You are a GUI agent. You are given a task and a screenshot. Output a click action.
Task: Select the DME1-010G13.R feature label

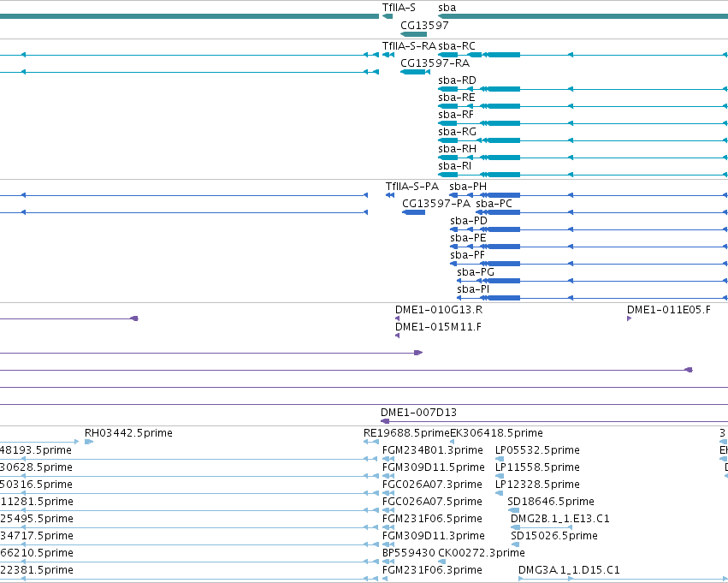(439, 310)
